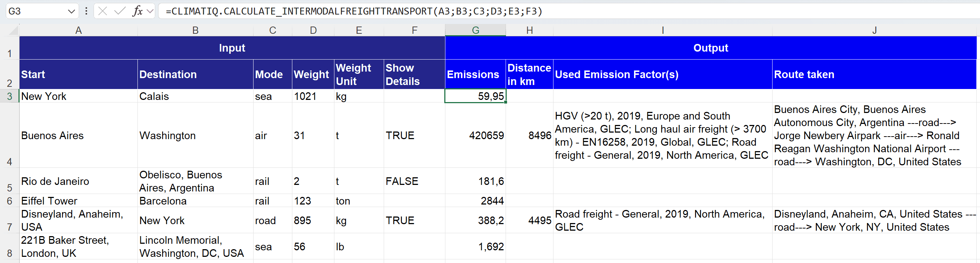980x263 pixels.
Task: Open the formula bar three-dot handle
Action: pyautogui.click(x=86, y=11)
